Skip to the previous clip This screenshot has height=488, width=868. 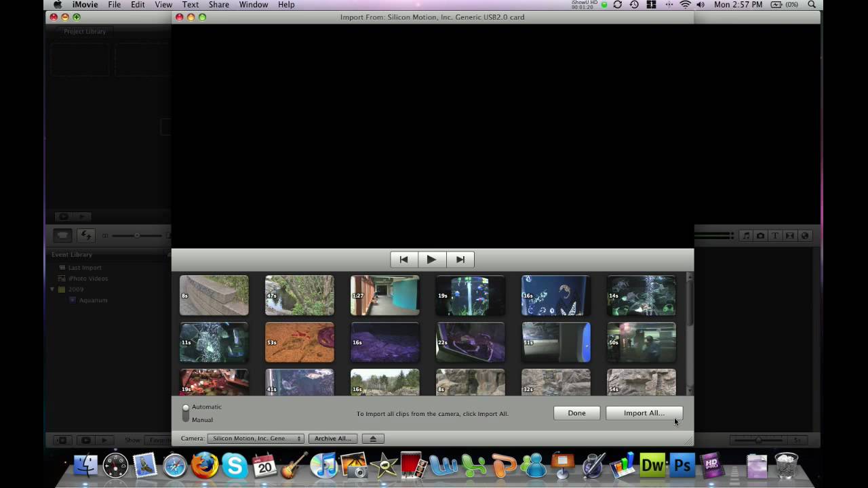tap(404, 260)
